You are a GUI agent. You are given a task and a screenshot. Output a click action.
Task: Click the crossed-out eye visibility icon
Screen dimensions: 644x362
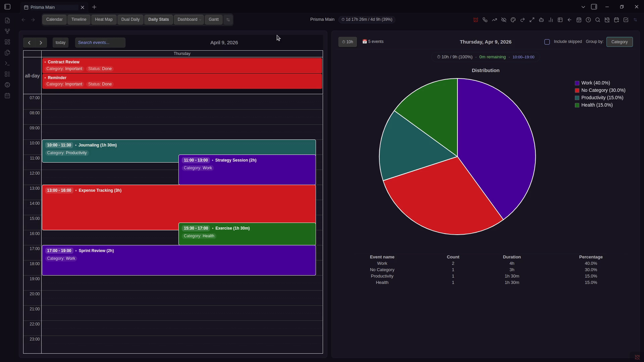click(x=503, y=20)
